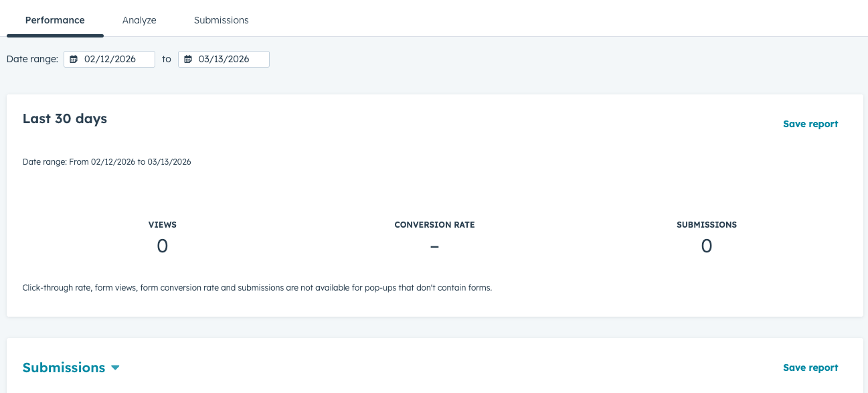Click the Last 30 days heading

65,119
